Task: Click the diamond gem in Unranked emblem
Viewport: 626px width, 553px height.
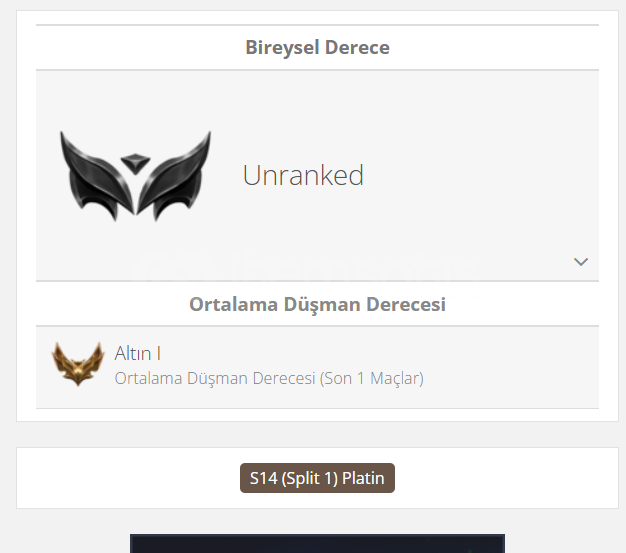Action: (x=135, y=164)
